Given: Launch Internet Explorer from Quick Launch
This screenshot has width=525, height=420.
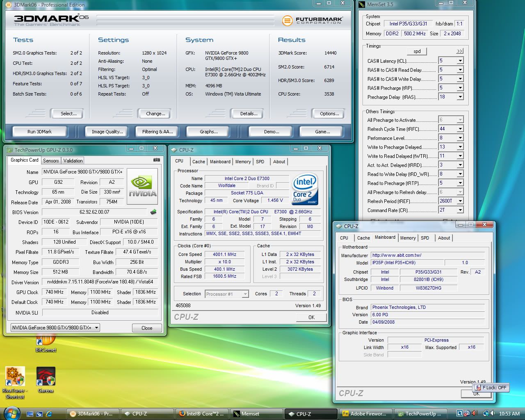Looking at the screenshot, I should point(49,414).
